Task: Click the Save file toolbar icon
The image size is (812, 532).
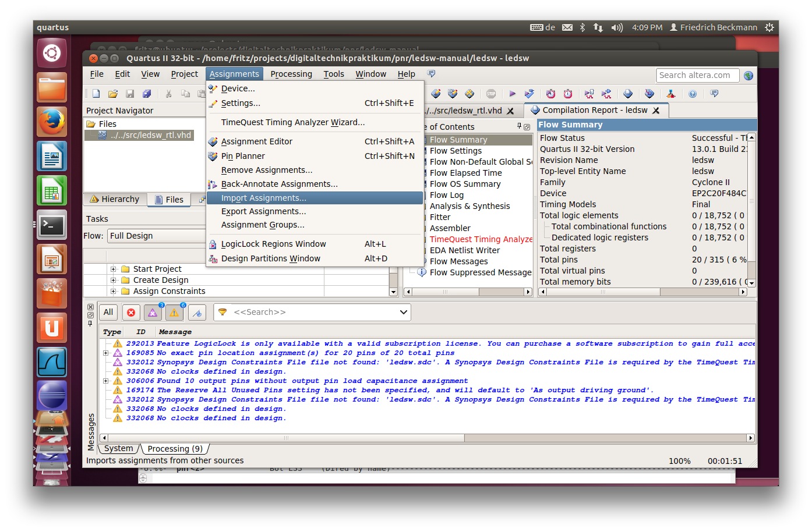Action: point(130,94)
